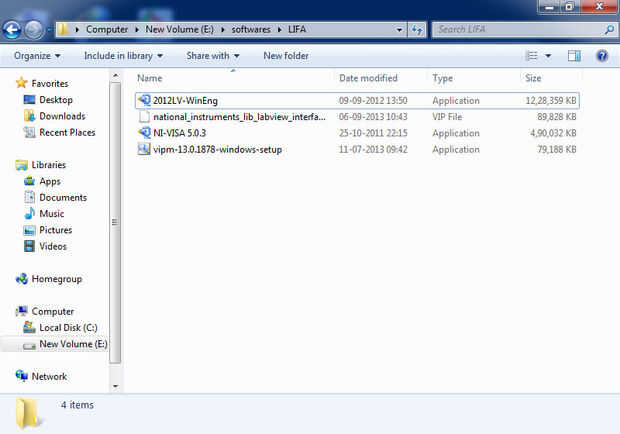
Task: Navigate to Computer in address bar
Action: 107,30
